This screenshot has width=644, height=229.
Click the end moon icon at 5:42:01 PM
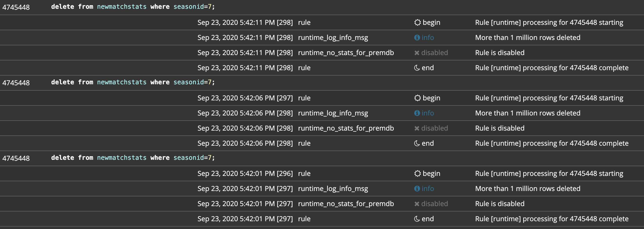[417, 219]
